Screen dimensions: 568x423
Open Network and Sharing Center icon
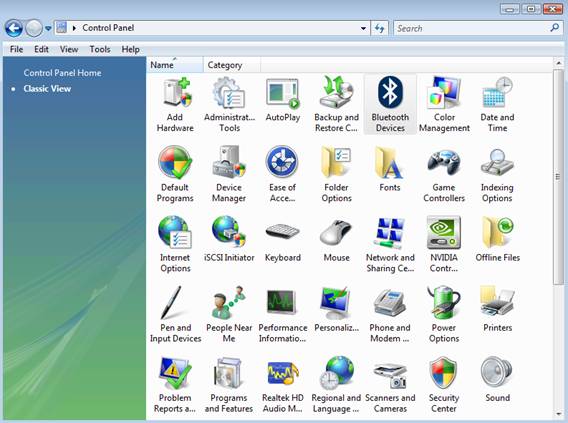tap(390, 233)
